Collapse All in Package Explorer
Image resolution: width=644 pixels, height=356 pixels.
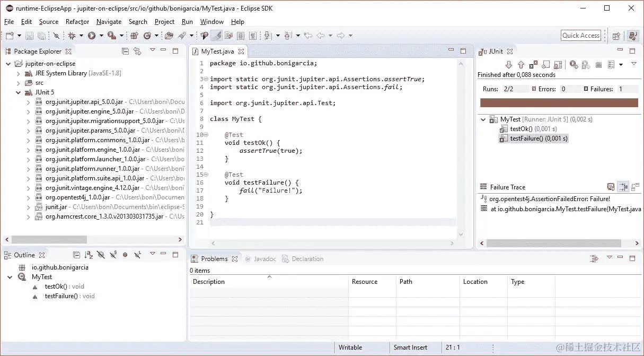[125, 51]
